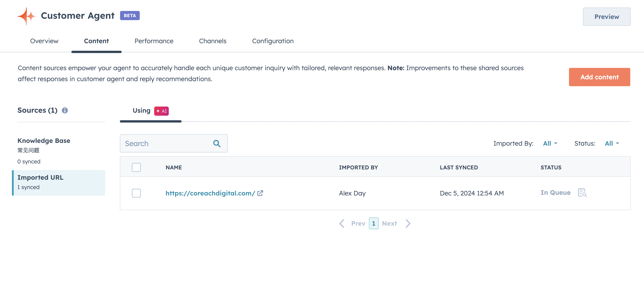Go to the Channels tab

pyautogui.click(x=213, y=41)
